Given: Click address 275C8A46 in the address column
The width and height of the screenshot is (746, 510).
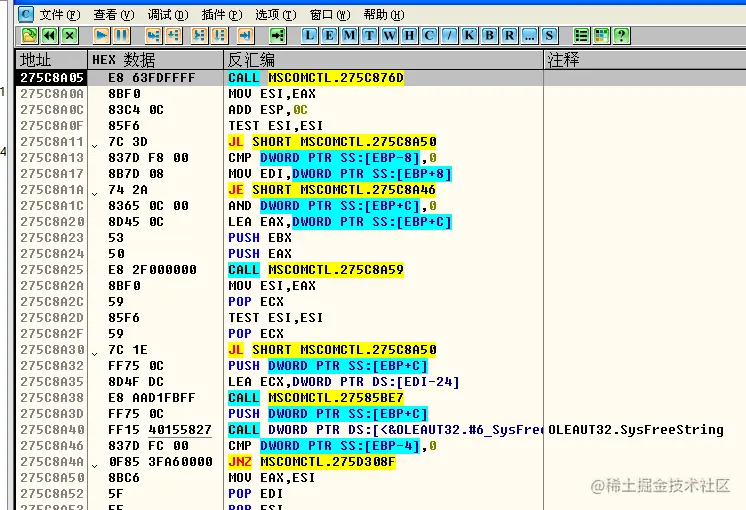Looking at the screenshot, I should pyautogui.click(x=51, y=446).
